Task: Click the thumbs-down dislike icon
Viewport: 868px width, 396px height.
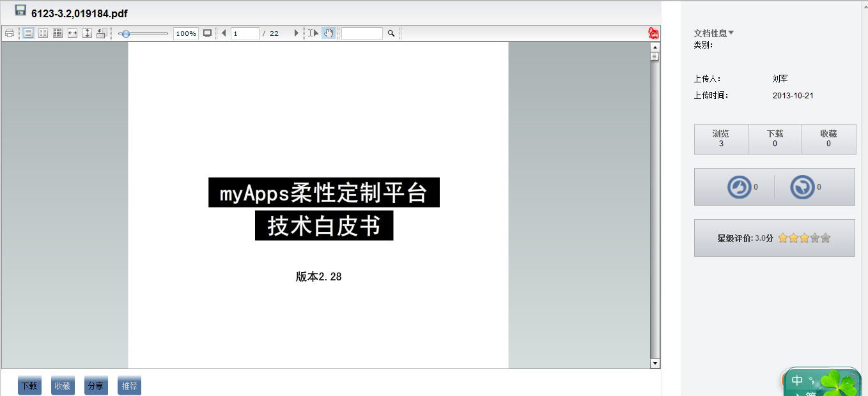Action: pyautogui.click(x=802, y=187)
